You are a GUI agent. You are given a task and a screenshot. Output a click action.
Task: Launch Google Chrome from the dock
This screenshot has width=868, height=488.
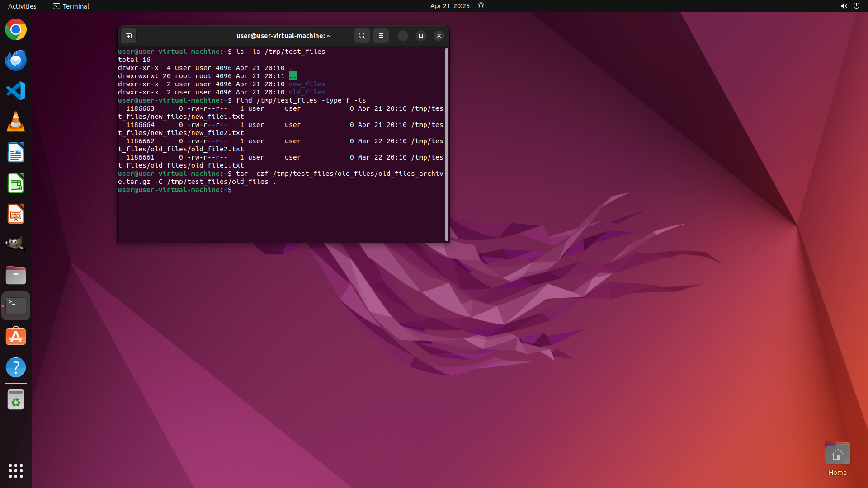(16, 30)
